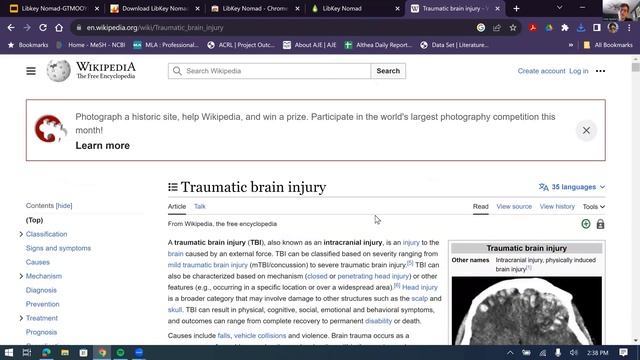The width and height of the screenshot is (640, 360).
Task: Switch to the LibKey Nomad browser tab
Action: [x=355, y=9]
